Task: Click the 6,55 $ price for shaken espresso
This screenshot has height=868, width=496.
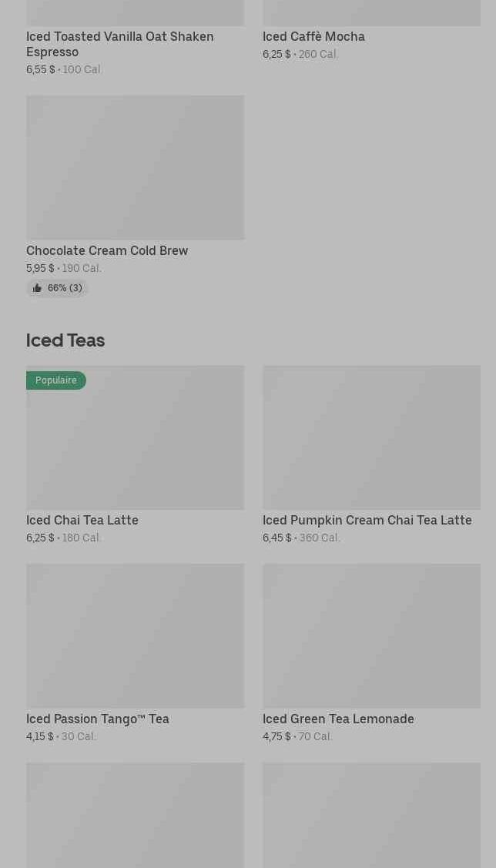Action: [41, 69]
